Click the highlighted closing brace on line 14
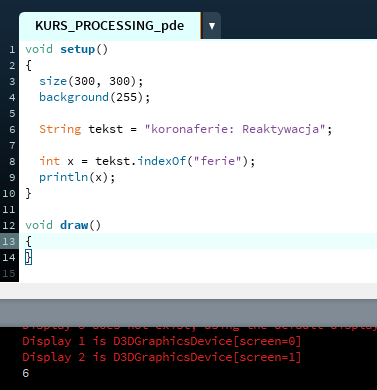Screen dimensions: 377x390 click(x=29, y=257)
